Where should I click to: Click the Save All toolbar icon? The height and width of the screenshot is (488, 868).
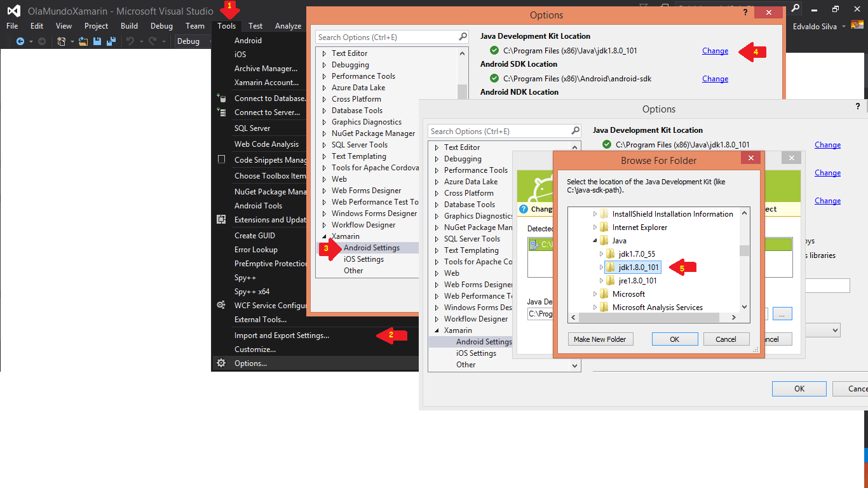click(x=111, y=41)
